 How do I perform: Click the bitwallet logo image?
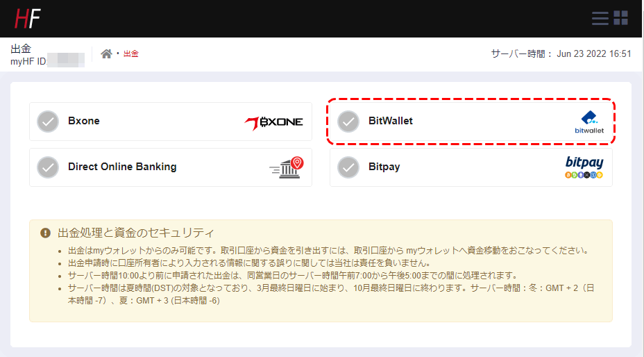[589, 122]
